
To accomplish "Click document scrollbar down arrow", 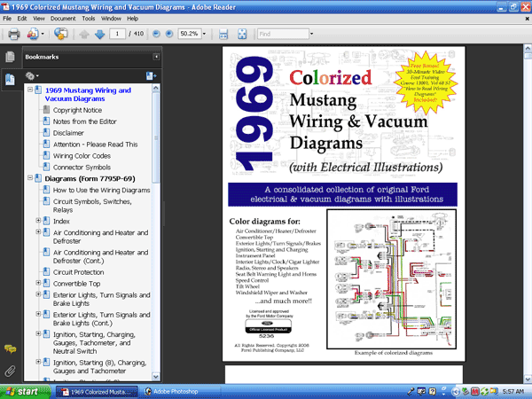I will (x=528, y=379).
